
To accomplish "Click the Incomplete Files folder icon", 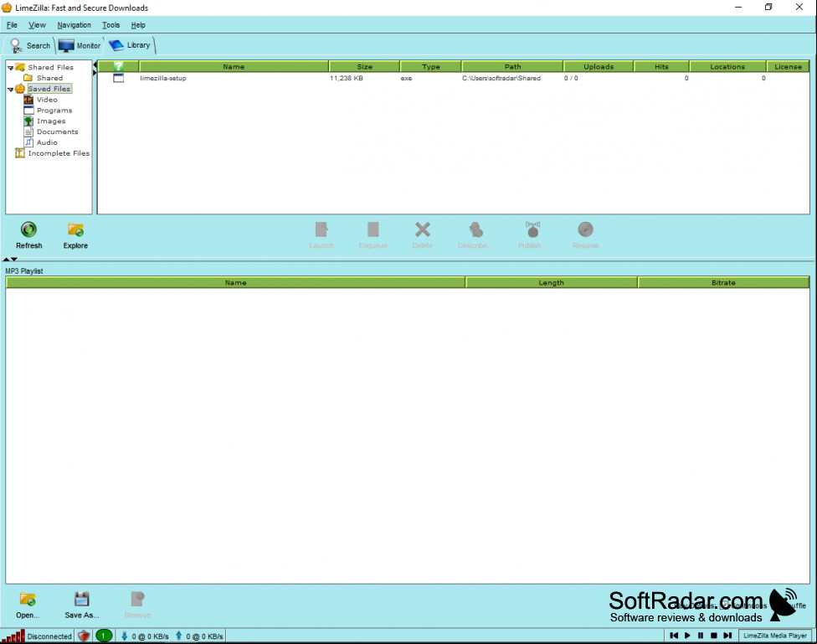I will [20, 153].
